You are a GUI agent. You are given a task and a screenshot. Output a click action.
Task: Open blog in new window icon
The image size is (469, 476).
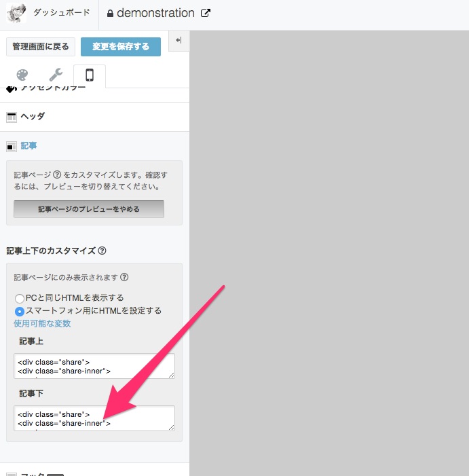coord(206,13)
